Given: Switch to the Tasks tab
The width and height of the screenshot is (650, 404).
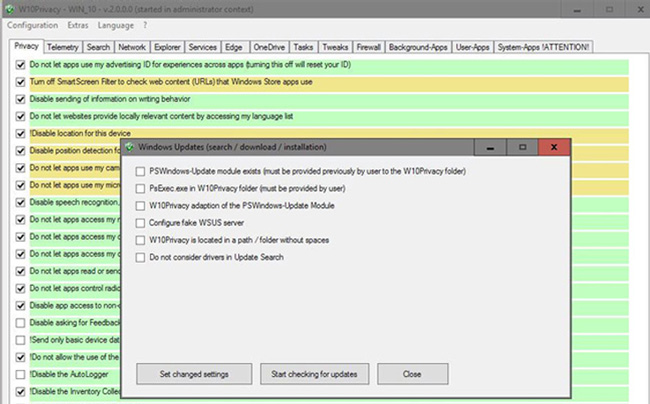Looking at the screenshot, I should [303, 47].
